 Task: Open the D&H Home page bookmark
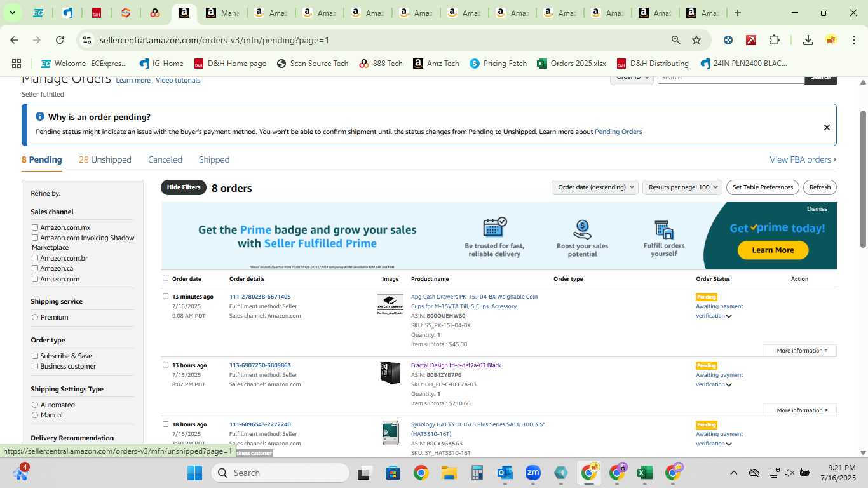tap(230, 64)
